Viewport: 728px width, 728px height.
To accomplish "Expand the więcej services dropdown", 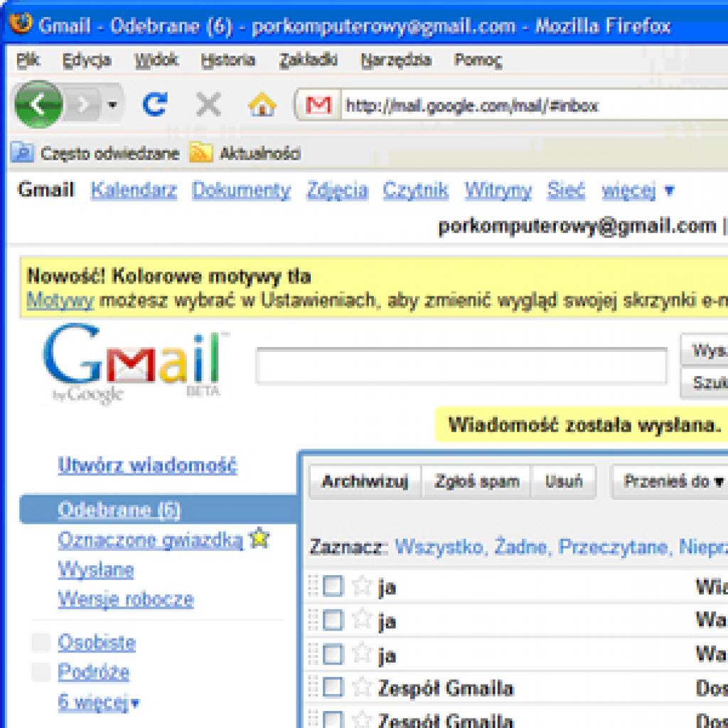I will (x=638, y=190).
